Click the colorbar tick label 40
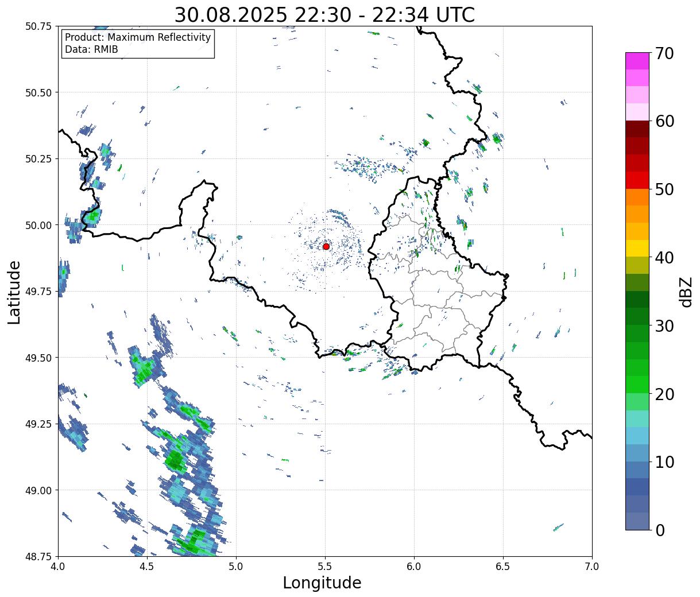This screenshot has width=700, height=597. click(664, 258)
